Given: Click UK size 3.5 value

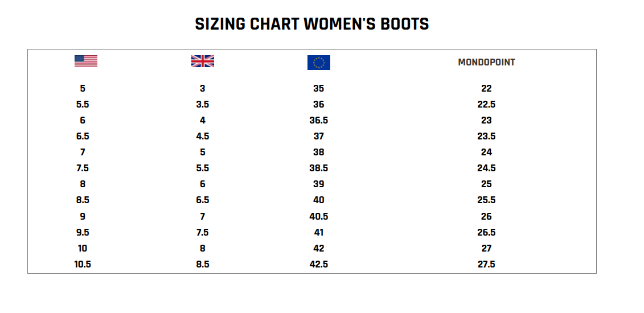Looking at the screenshot, I should 203,104.
